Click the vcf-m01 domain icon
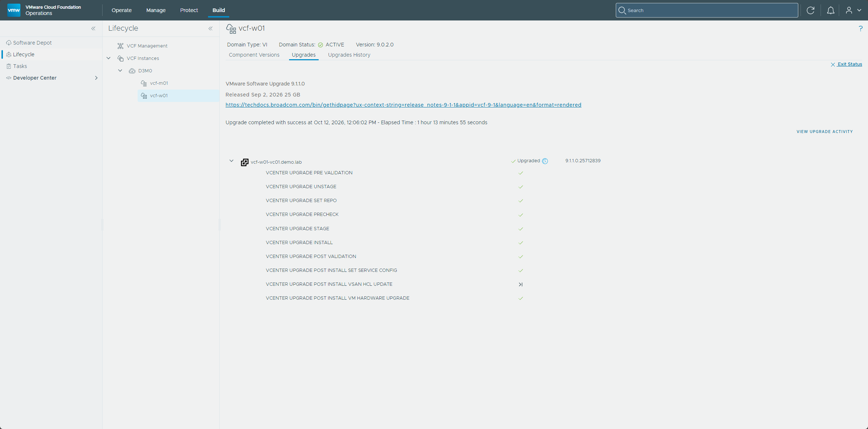Image resolution: width=868 pixels, height=429 pixels. 144,83
